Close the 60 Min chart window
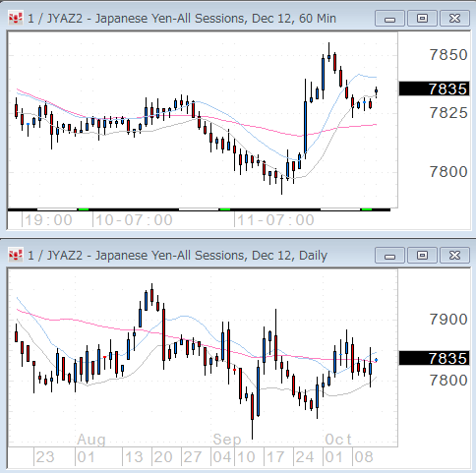 [x=454, y=19]
